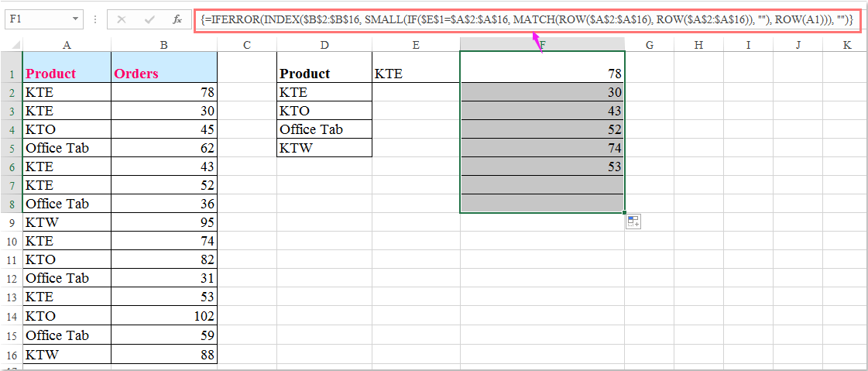Expand the Name Box dropdown arrow
The width and height of the screenshot is (868, 371).
[75, 19]
